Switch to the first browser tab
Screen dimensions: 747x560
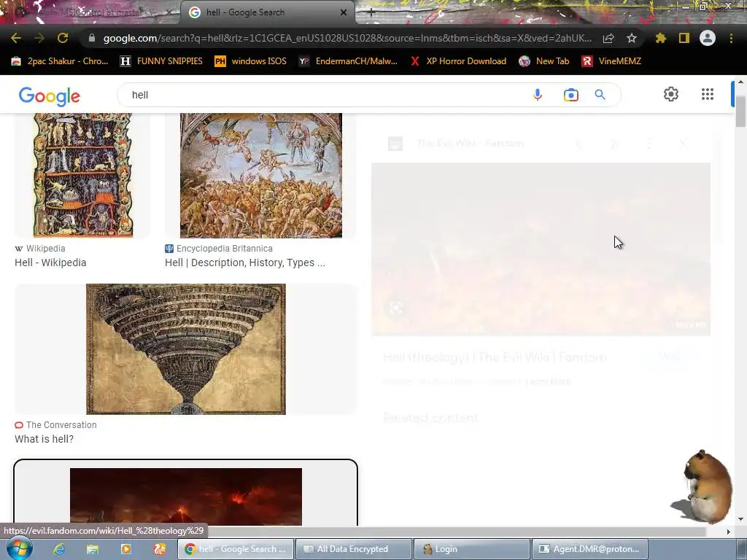90,12
